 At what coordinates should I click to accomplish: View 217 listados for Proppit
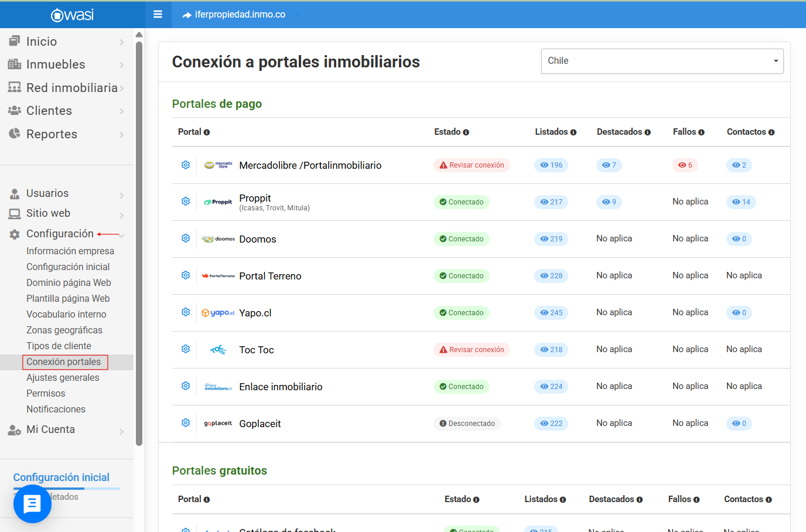tap(551, 202)
